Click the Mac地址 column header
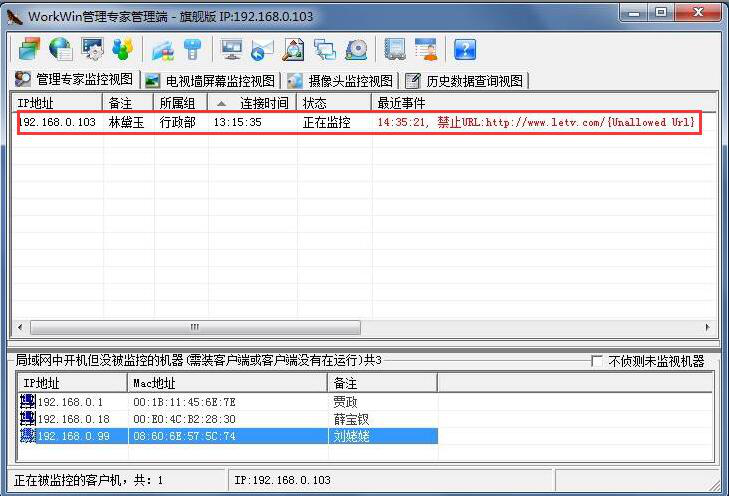Screen dimensions: 729x496 point(227,383)
